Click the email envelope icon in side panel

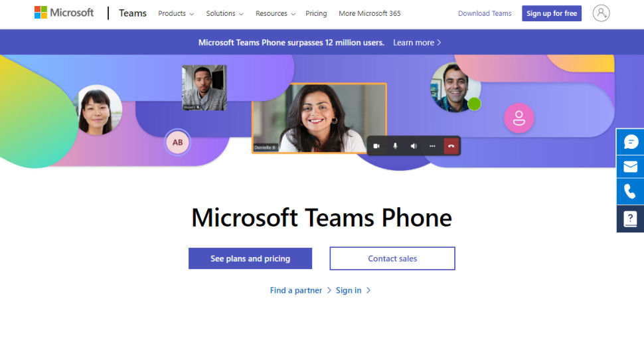click(x=631, y=167)
